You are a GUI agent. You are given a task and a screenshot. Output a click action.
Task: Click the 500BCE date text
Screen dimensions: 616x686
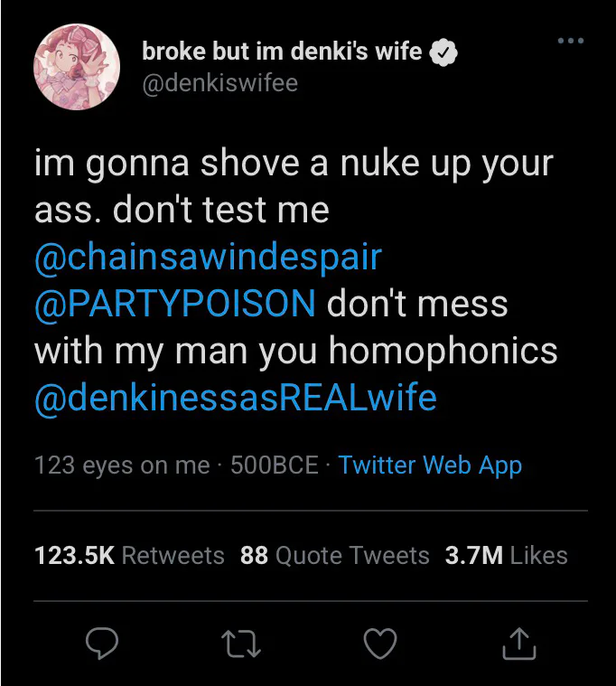point(275,465)
